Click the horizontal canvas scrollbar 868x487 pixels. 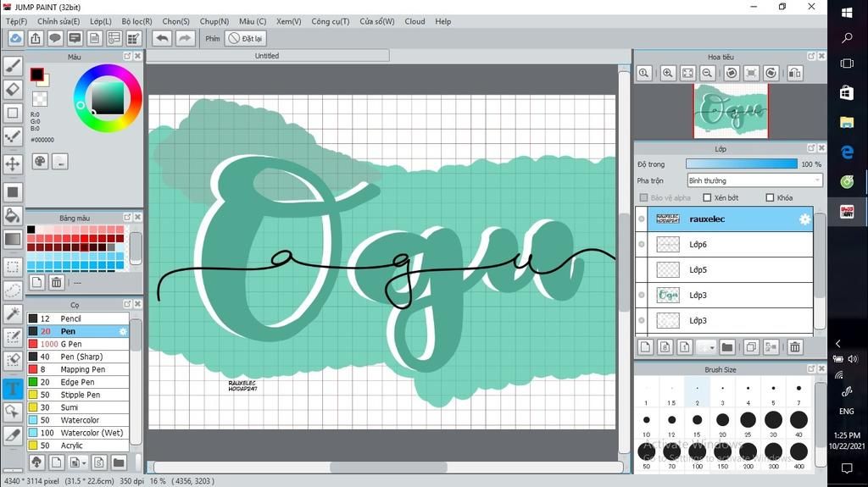click(387, 467)
